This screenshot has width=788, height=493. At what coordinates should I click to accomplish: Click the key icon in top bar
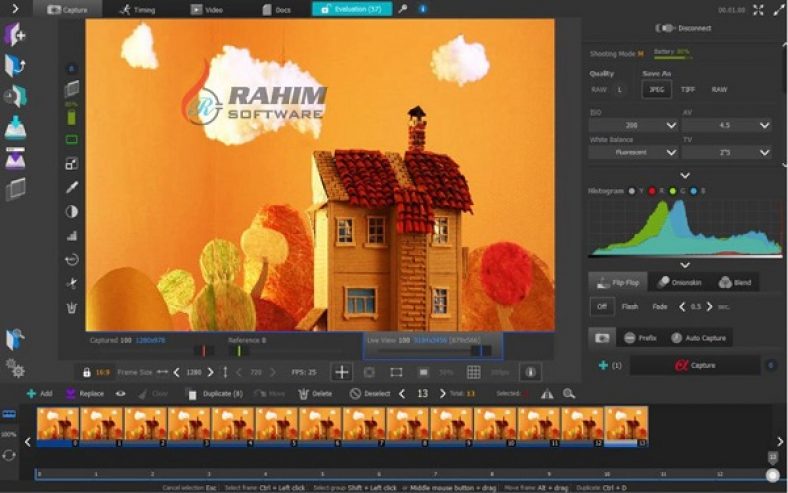click(403, 9)
